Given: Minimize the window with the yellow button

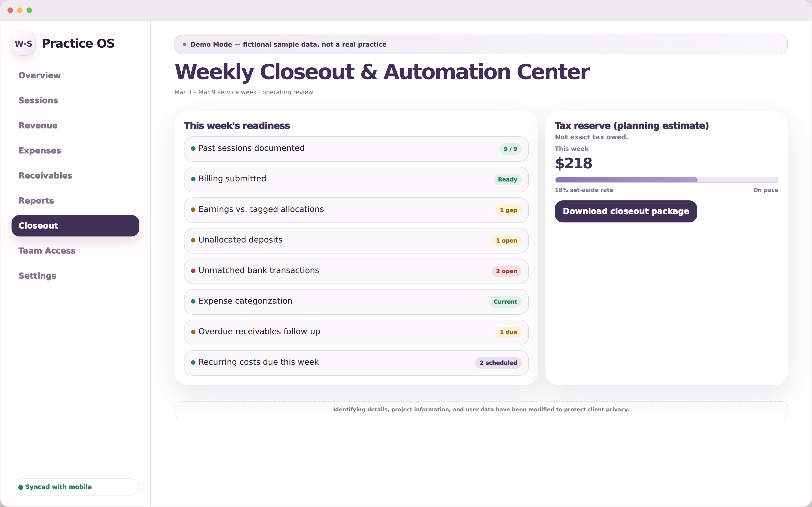Looking at the screenshot, I should pos(20,10).
